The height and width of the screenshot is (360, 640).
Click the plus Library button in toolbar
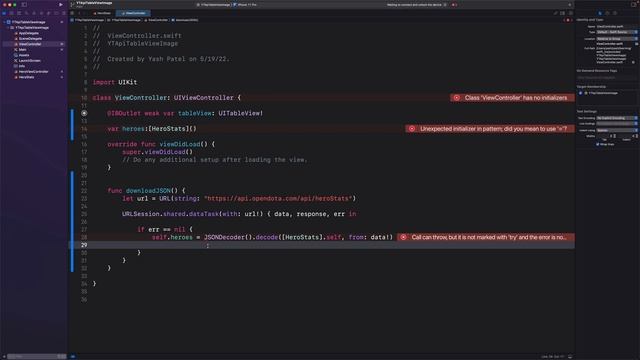pyautogui.click(x=570, y=4)
